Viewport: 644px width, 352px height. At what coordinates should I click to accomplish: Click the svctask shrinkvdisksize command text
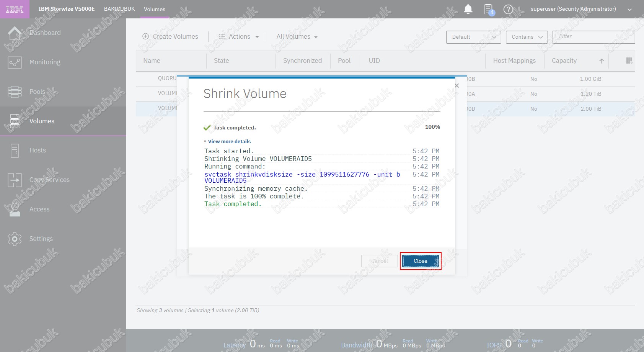point(302,177)
